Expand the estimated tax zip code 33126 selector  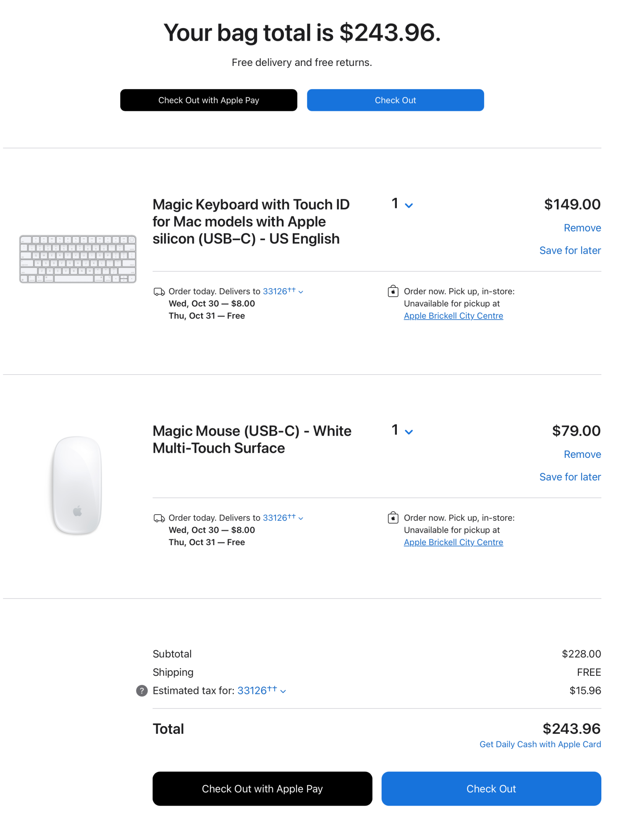(x=261, y=690)
